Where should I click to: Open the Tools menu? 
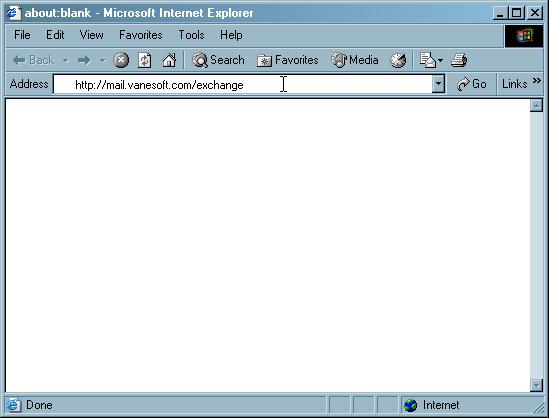click(x=191, y=35)
